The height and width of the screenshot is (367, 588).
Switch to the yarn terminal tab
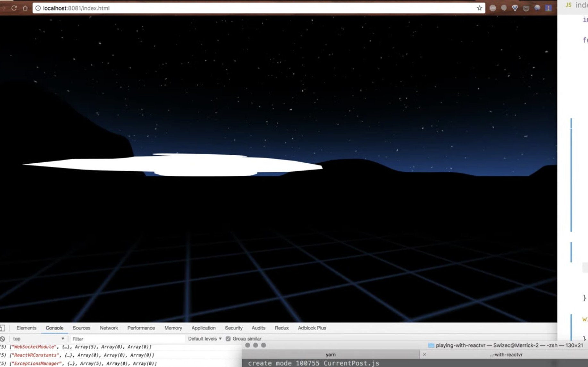(x=331, y=355)
